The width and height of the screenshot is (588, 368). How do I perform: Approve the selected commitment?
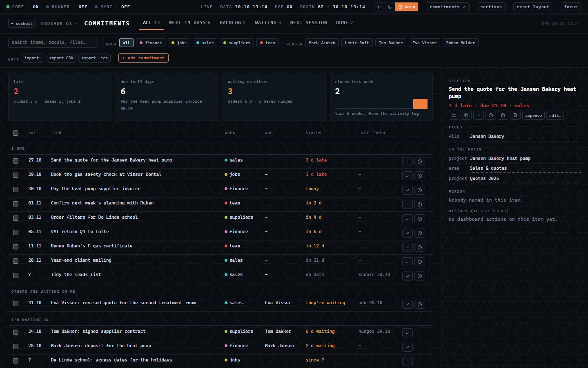(533, 116)
